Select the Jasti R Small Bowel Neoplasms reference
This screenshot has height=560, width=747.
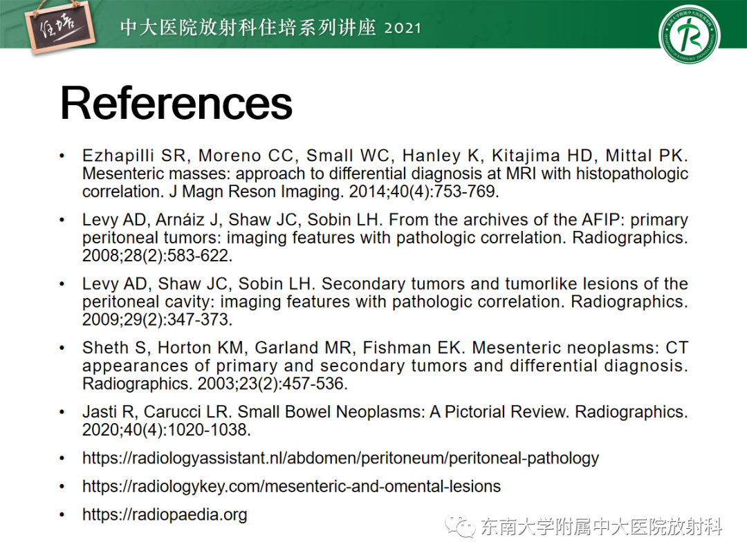[x=385, y=420]
